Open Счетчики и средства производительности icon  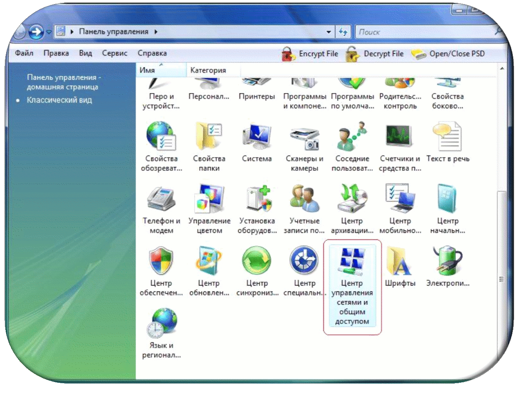pyautogui.click(x=400, y=137)
